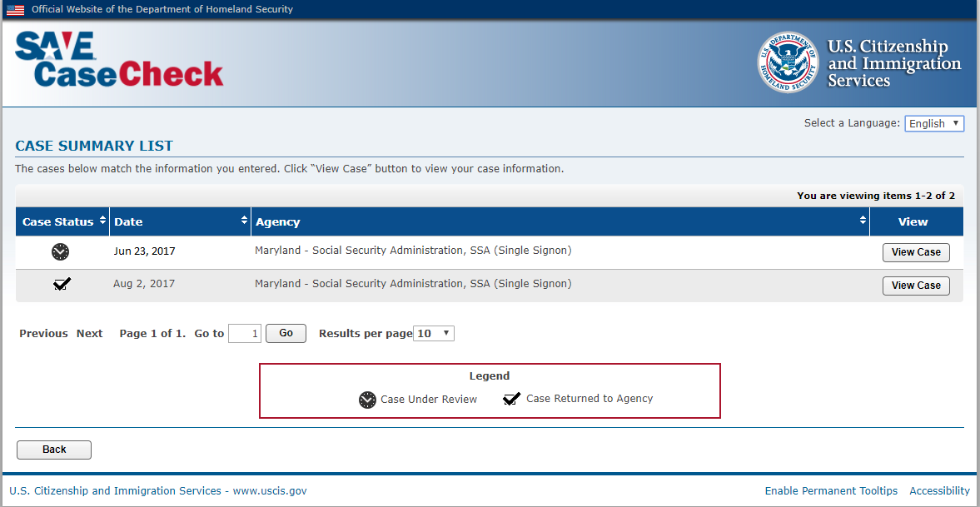
Task: Click the Case Returned to Agency legend label
Action: (x=589, y=398)
